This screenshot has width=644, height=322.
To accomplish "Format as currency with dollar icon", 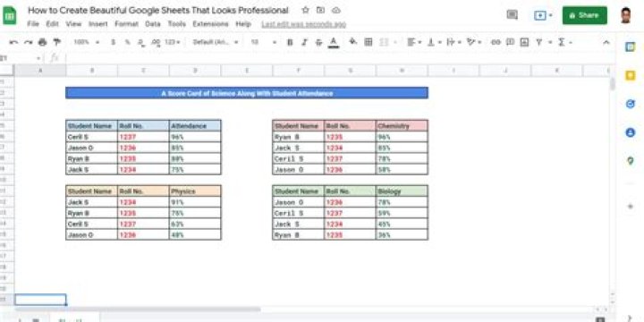I will point(113,42).
